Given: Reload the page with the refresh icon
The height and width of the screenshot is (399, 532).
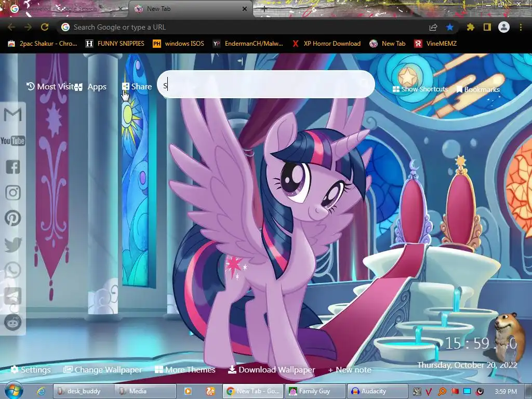Looking at the screenshot, I should (x=45, y=27).
